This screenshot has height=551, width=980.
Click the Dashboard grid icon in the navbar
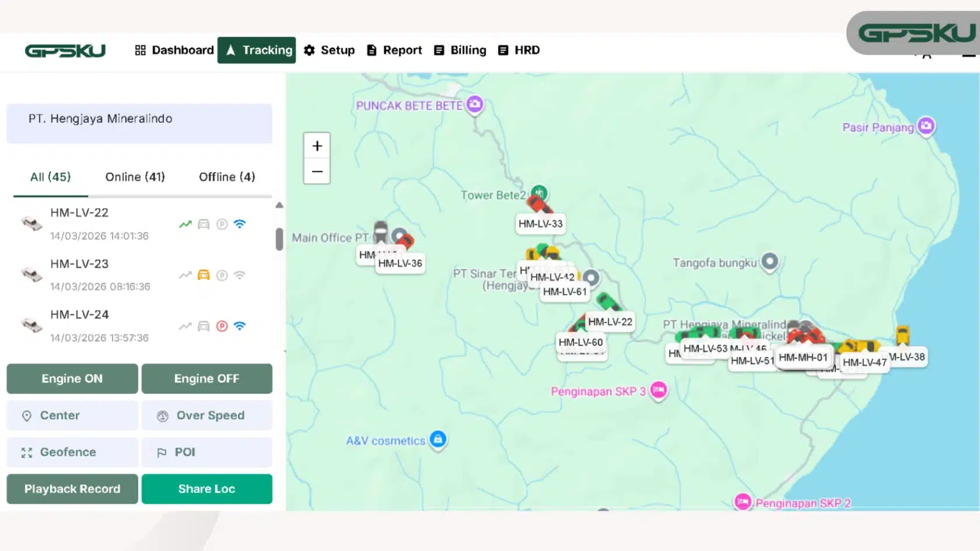tap(140, 50)
